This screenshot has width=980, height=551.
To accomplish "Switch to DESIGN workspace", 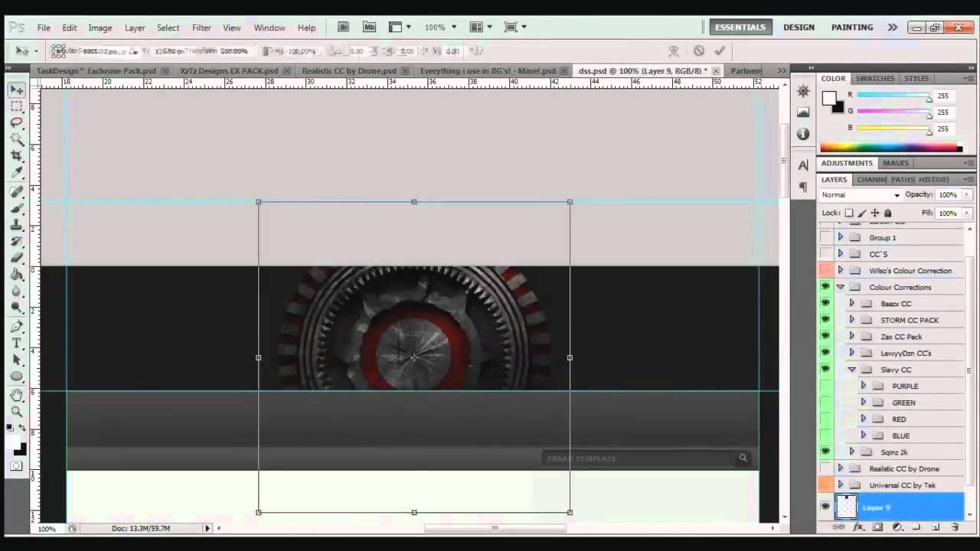I will (799, 27).
